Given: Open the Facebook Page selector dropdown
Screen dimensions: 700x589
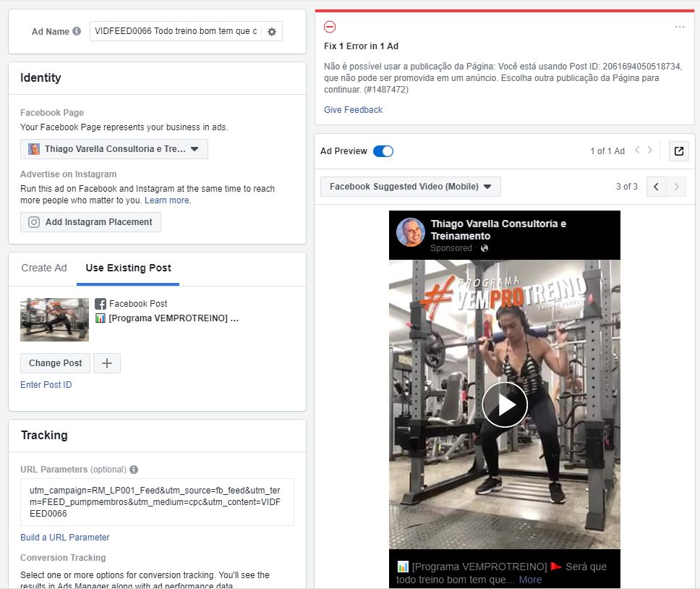Looking at the screenshot, I should (114, 149).
